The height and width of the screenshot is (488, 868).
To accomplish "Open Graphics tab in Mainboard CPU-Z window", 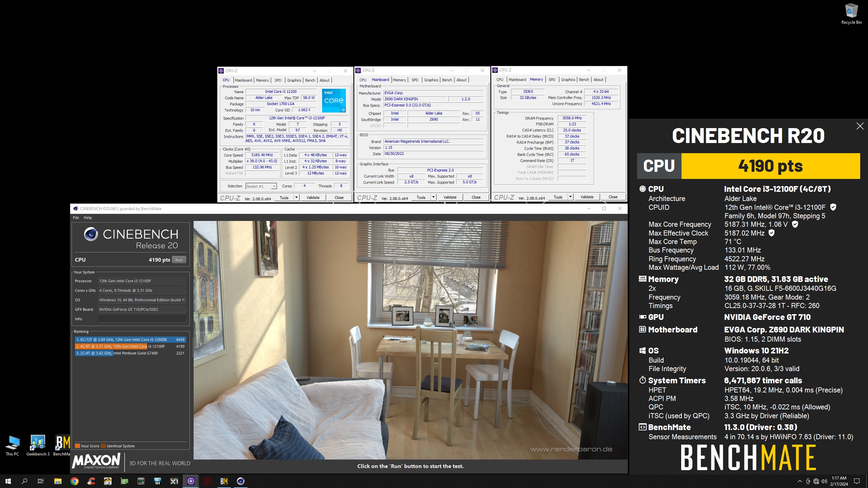I will pos(431,80).
